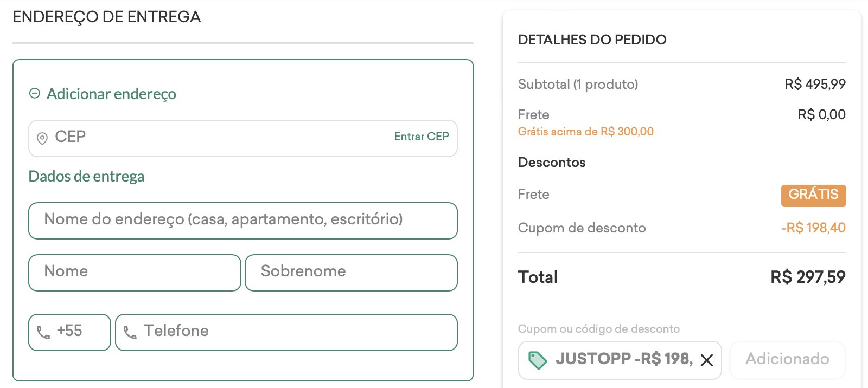Focus the Nome do endereço input field

tap(243, 221)
